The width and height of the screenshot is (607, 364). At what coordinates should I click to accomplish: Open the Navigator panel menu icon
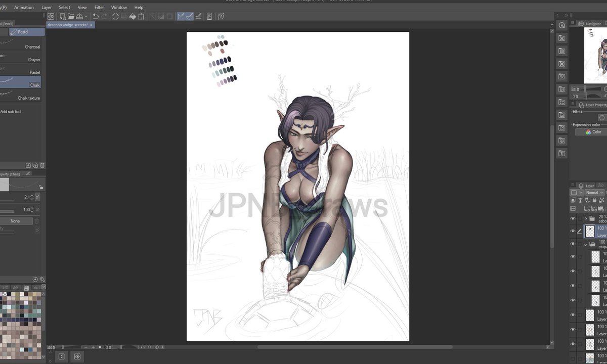point(573,24)
